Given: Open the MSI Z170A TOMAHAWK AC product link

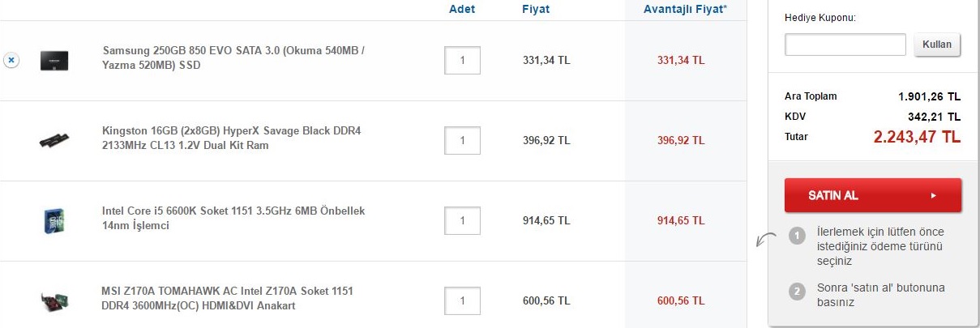Looking at the screenshot, I should point(228,298).
